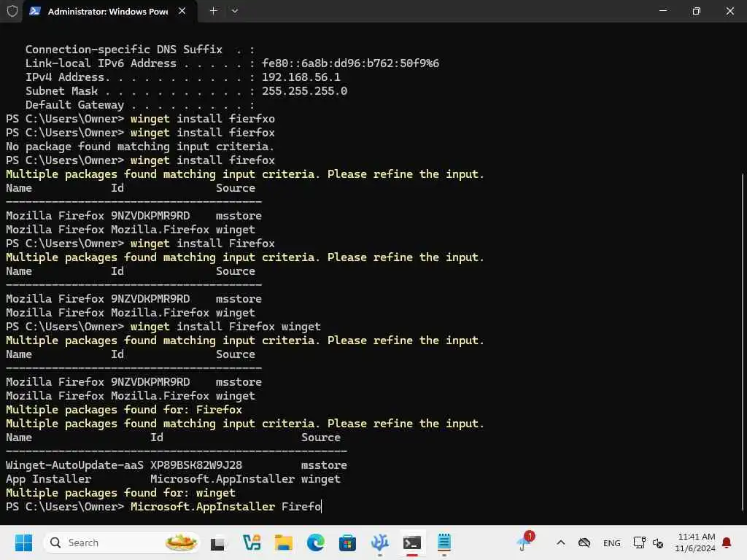Screen dimensions: 747x560
Task: Close the Administrator: Windows PowerShell tab
Action: [182, 11]
